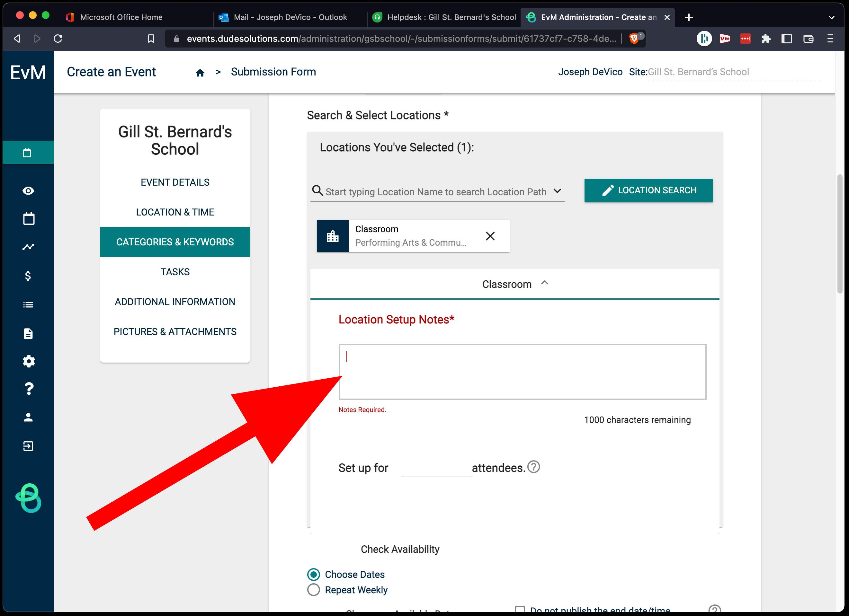Screen dimensions: 849x616
Task: Open the calendar icon in the left sidebar
Action: click(29, 219)
